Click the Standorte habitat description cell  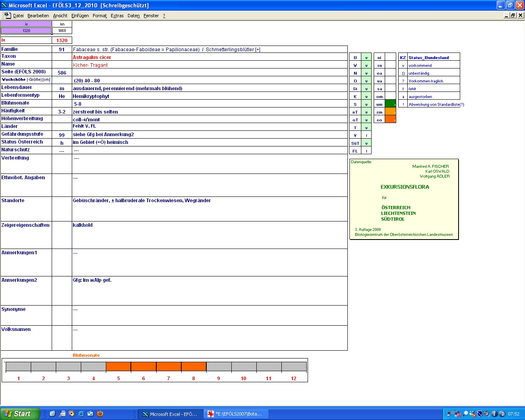tap(210, 209)
